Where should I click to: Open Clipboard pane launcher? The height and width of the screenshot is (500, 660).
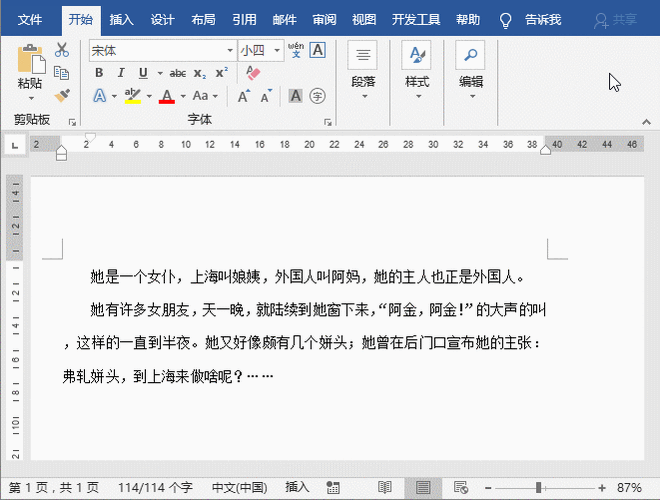(72, 122)
